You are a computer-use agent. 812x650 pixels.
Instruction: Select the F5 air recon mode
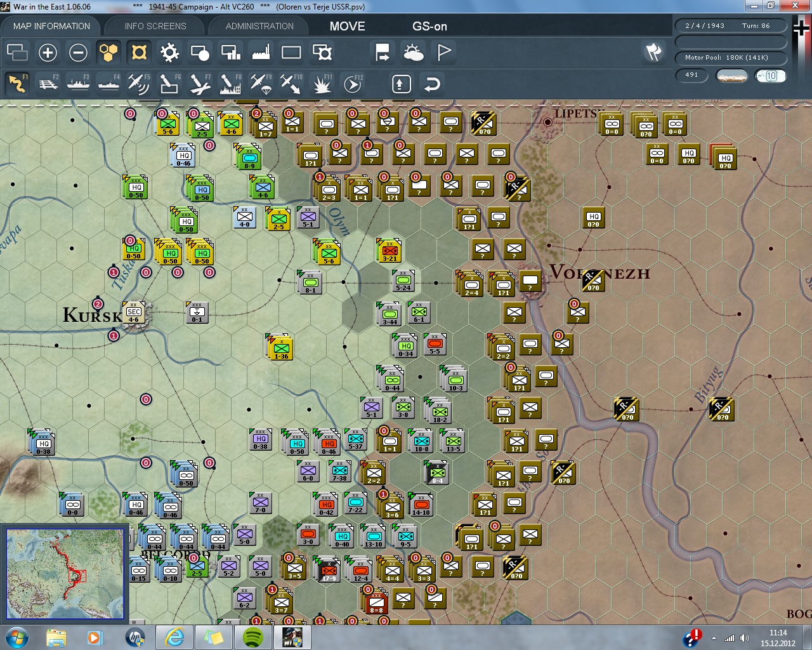coord(139,84)
